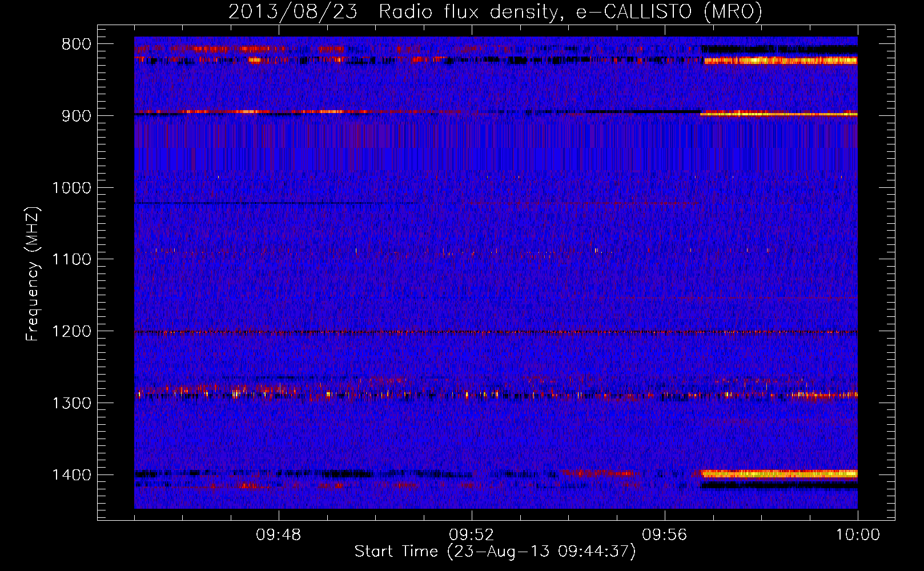924x571 pixels.
Task: Click the 09:52 time tick label
Action: [471, 535]
